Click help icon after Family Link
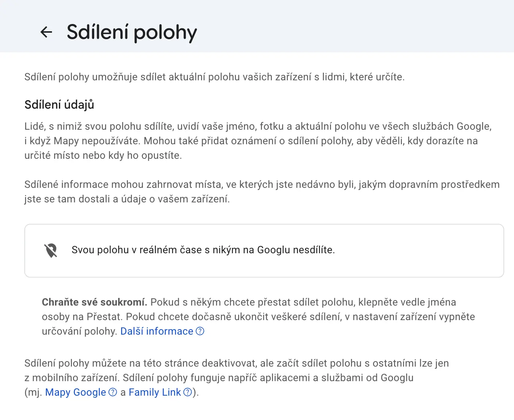The image size is (514, 420). pyautogui.click(x=188, y=392)
